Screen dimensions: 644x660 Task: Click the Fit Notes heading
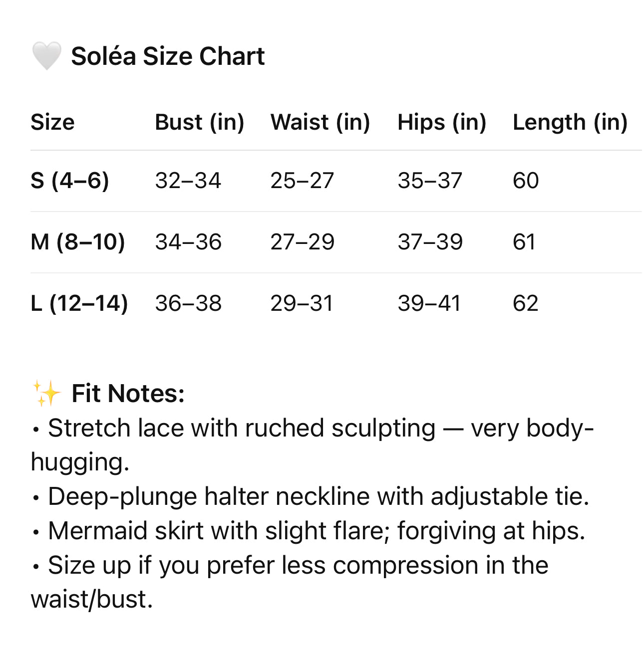(x=128, y=394)
